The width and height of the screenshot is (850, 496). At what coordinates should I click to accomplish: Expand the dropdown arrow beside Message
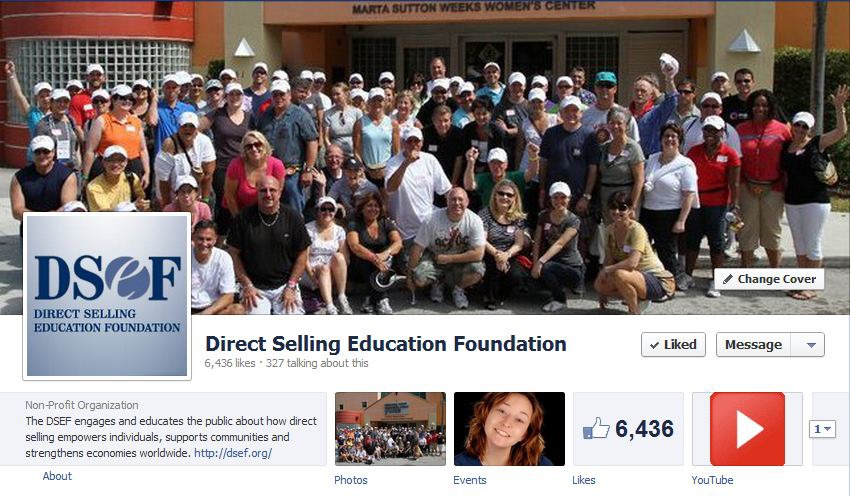click(811, 345)
